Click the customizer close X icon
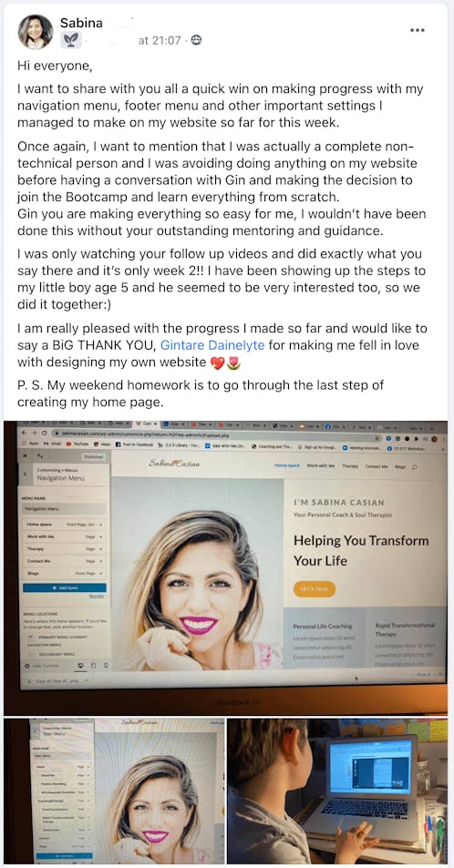Viewport: 454px width, 868px height. [26, 454]
